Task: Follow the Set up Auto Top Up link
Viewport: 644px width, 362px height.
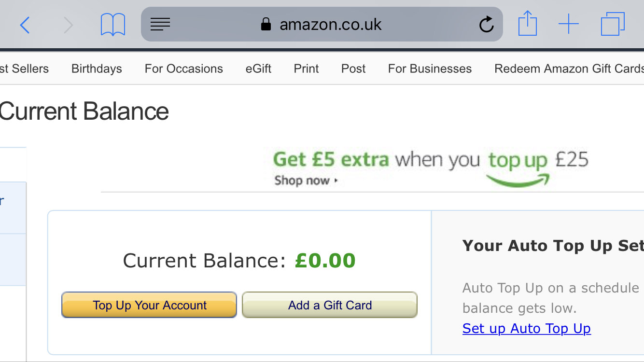Action: [x=526, y=328]
